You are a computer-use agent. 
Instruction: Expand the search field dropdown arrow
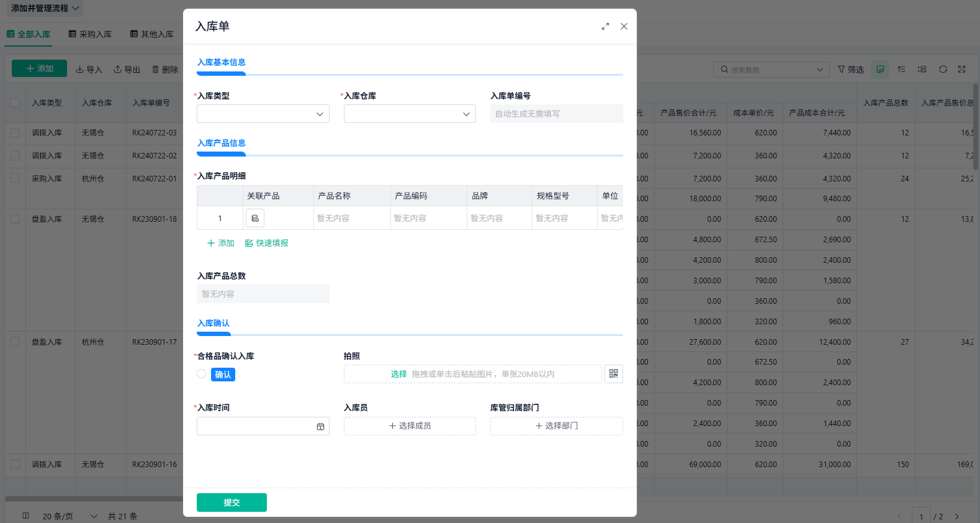(820, 70)
